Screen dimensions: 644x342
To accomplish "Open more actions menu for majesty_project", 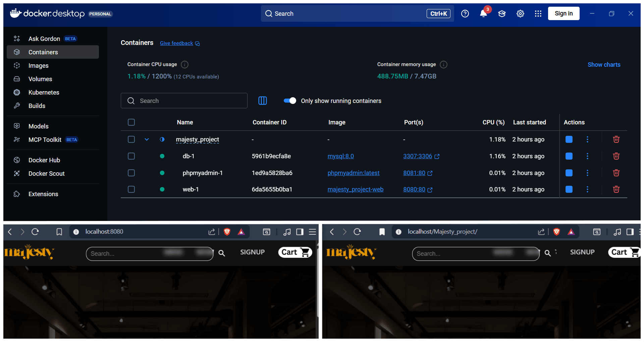I will pos(587,139).
